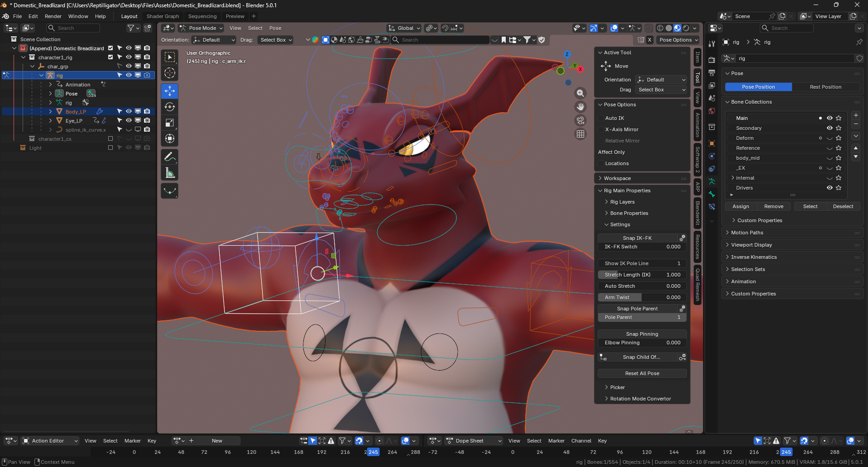This screenshot has height=467, width=868.
Task: Switch armature to Rest Position
Action: 826,87
